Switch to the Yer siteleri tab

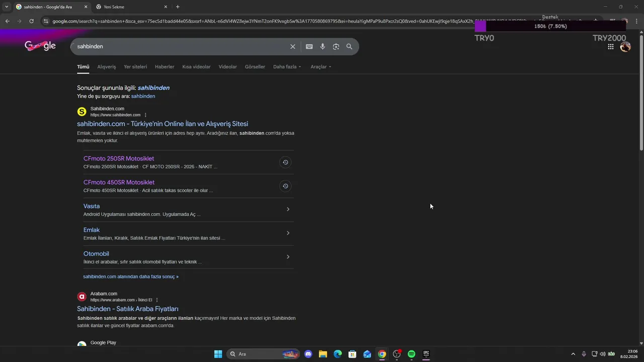[135, 66]
